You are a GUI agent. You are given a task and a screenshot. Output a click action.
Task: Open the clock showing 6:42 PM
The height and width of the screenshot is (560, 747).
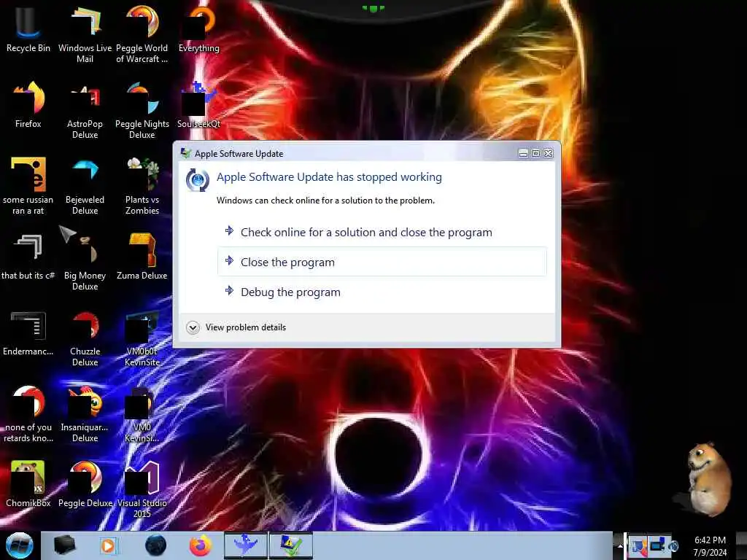[x=710, y=545]
